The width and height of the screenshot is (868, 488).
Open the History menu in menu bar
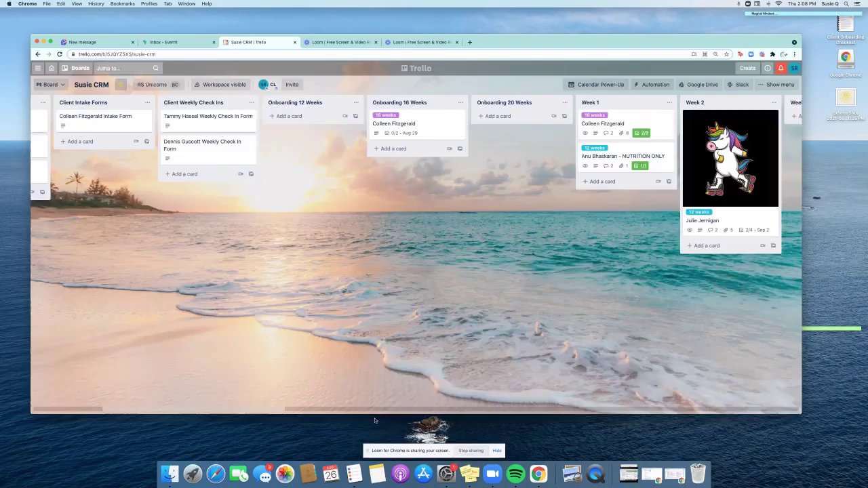[x=96, y=3]
